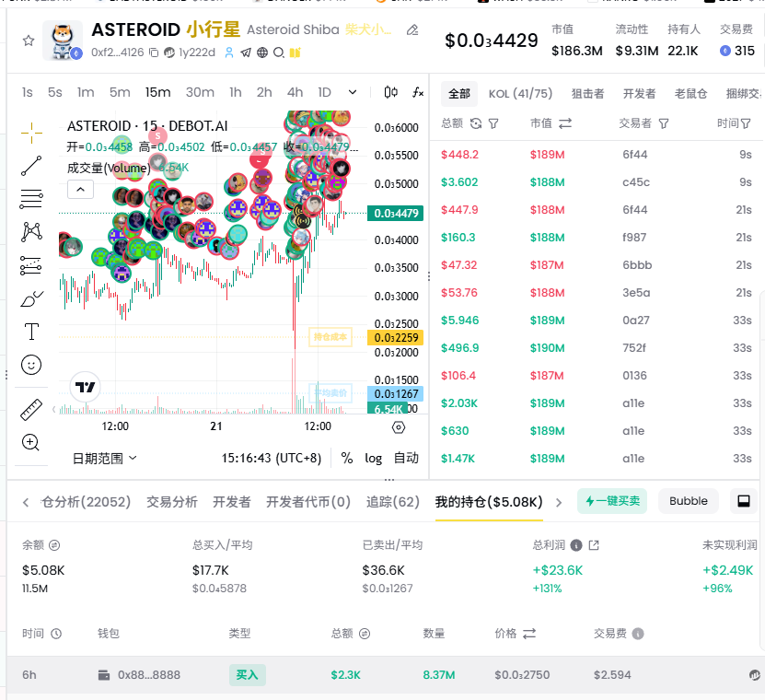The height and width of the screenshot is (700, 765).
Task: Open the emoji sticker tool
Action: click(31, 365)
